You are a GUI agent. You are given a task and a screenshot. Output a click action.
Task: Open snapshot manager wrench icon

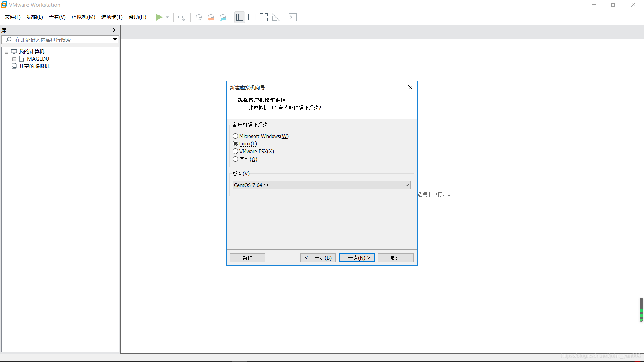coord(223,17)
